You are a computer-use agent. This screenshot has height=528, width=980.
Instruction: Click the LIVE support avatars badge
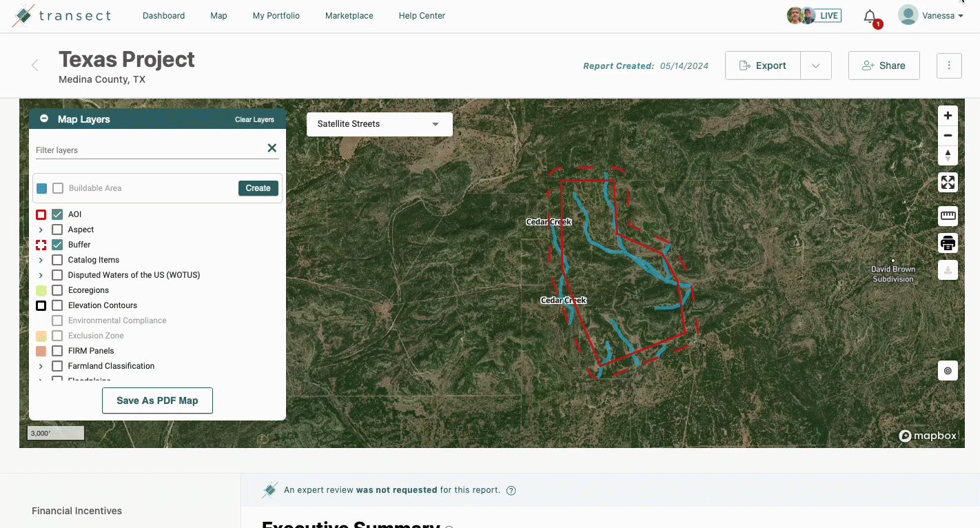pos(814,16)
